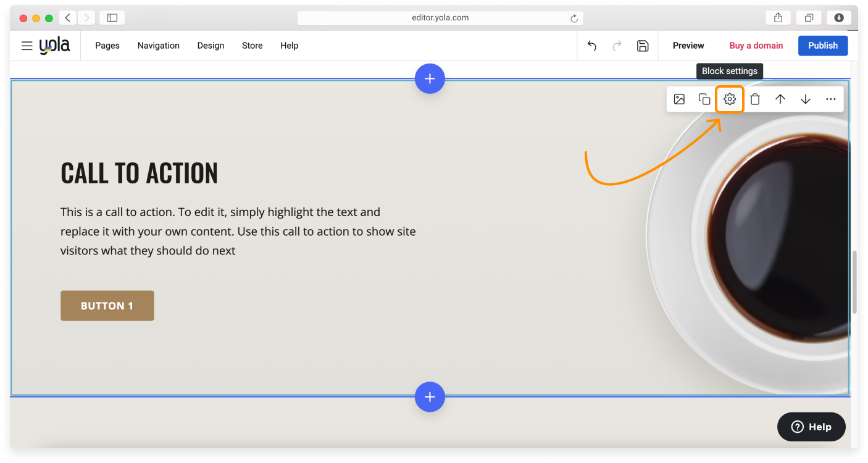Open the Block settings gear icon
The height and width of the screenshot is (463, 868).
point(730,99)
